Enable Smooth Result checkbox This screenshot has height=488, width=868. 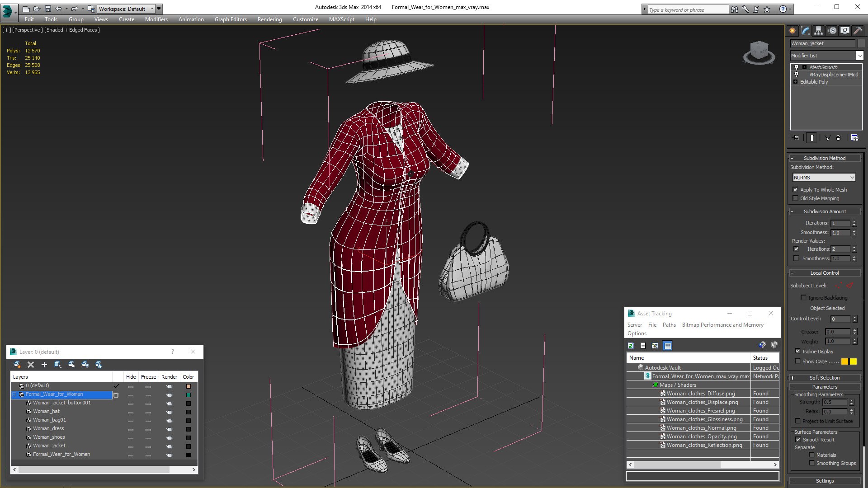point(798,439)
